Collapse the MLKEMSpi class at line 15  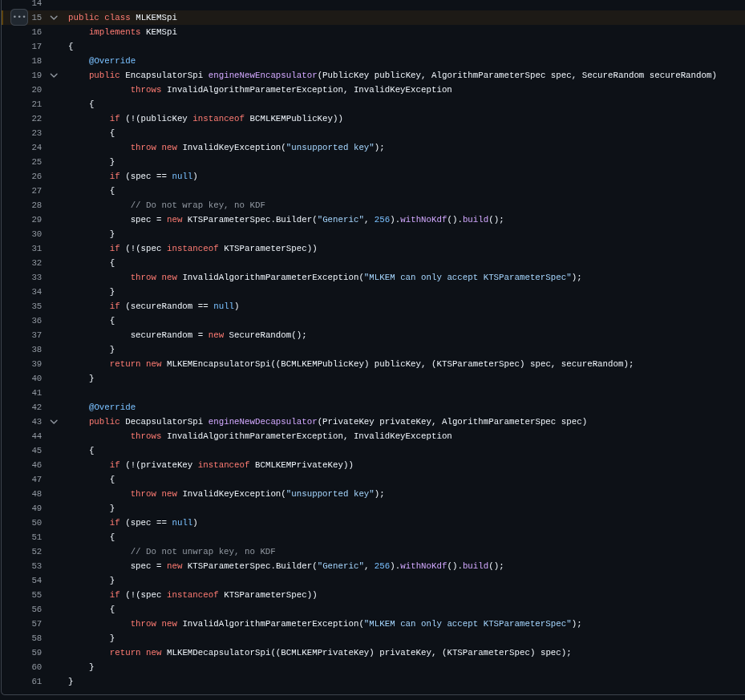point(54,18)
